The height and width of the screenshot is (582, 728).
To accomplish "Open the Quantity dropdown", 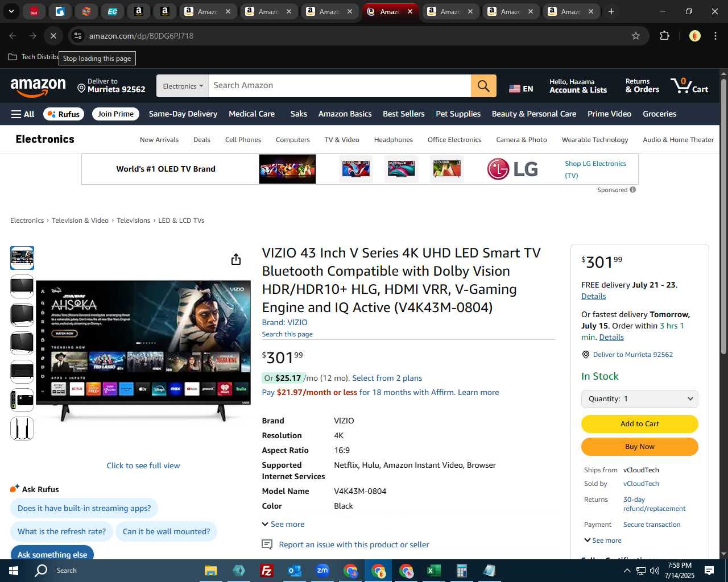I will tap(640, 399).
